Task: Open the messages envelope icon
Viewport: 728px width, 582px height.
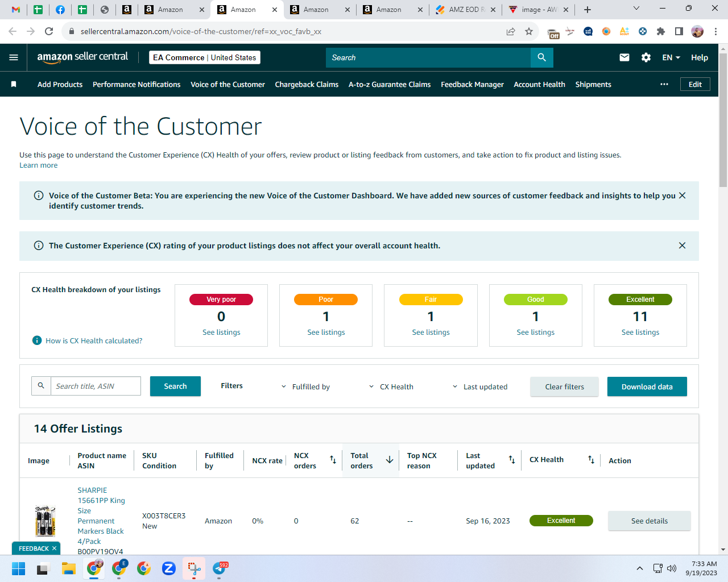Action: click(x=624, y=57)
